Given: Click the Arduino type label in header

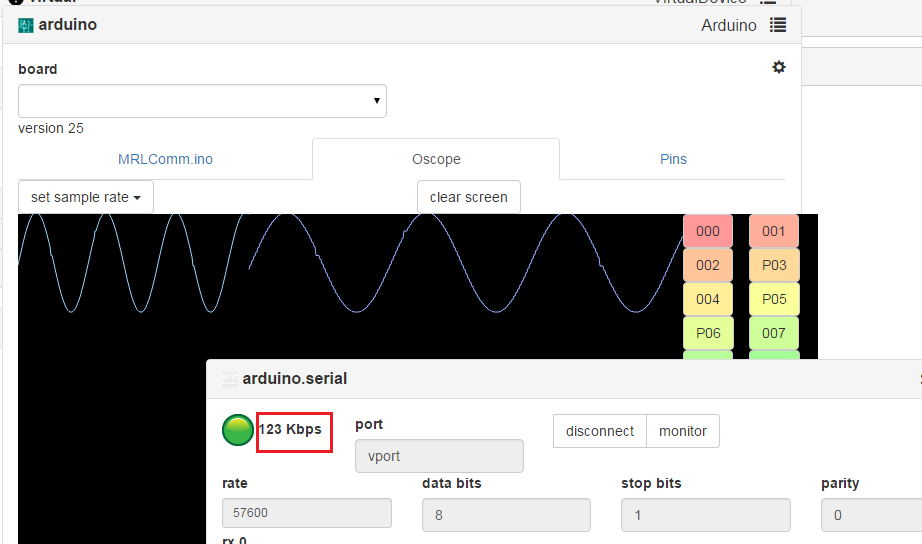Looking at the screenshot, I should coord(729,25).
